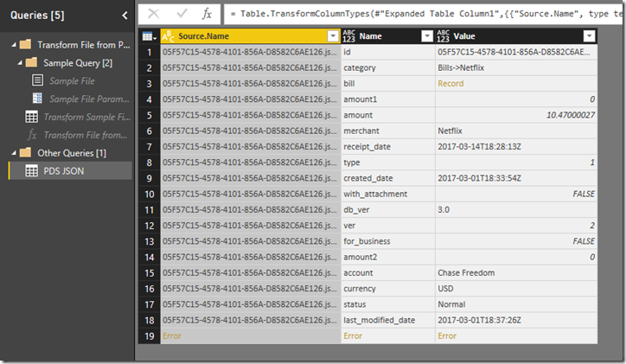
Task: Collapse the Other Queries [1] group
Action: coord(9,153)
